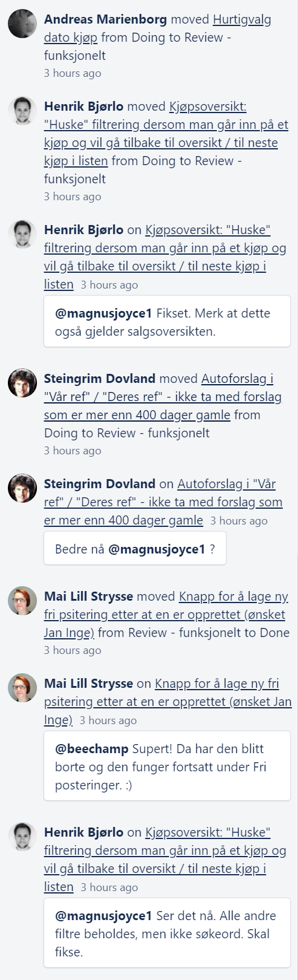This screenshot has height=980, width=298.
Task: Open the Autoforslag card link in Steingrim's moved entry
Action: (x=162, y=397)
